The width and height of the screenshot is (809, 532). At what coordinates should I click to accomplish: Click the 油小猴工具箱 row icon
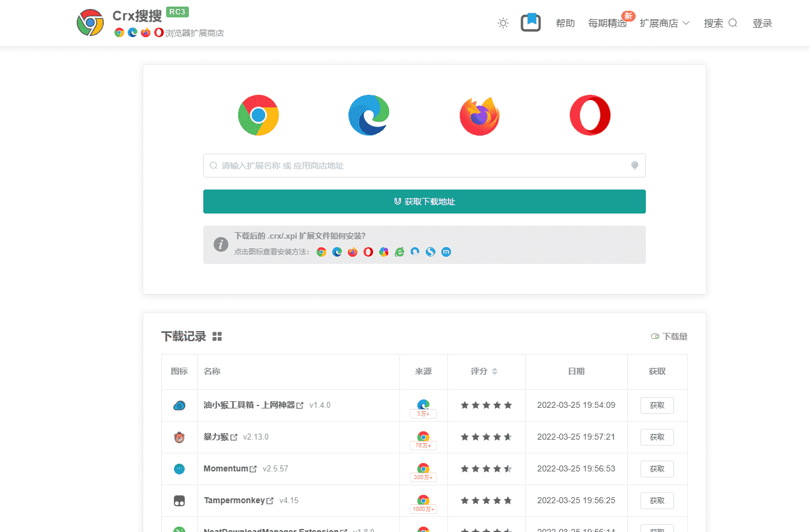[x=179, y=405]
